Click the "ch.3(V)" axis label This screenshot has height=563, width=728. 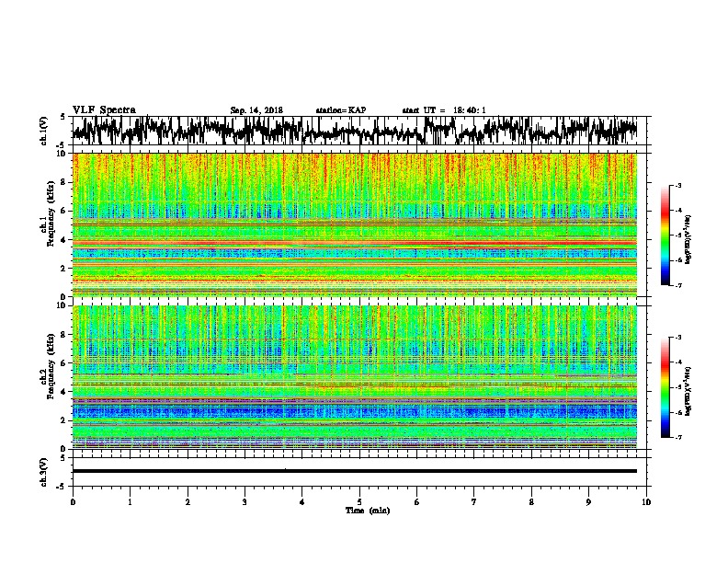pyautogui.click(x=43, y=472)
